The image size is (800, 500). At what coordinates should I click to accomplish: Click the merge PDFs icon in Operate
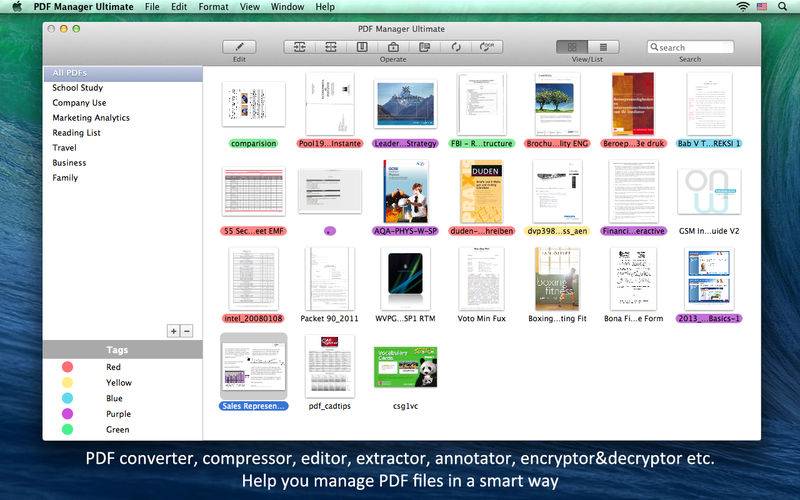(x=299, y=47)
